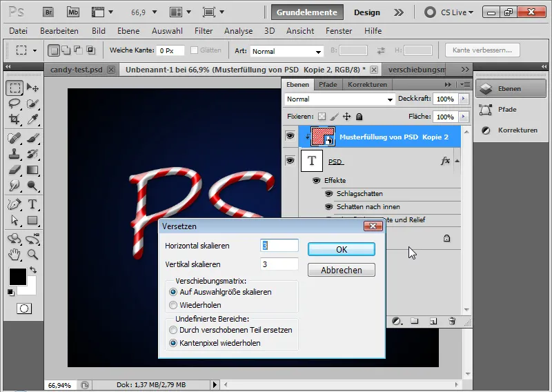552x392 pixels.
Task: Select the Hand tool
Action: pyautogui.click(x=14, y=254)
